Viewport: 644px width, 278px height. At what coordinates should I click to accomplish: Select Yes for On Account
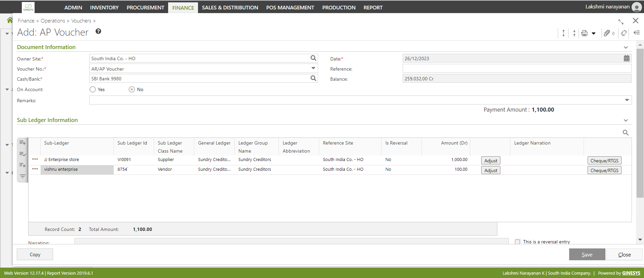(93, 89)
